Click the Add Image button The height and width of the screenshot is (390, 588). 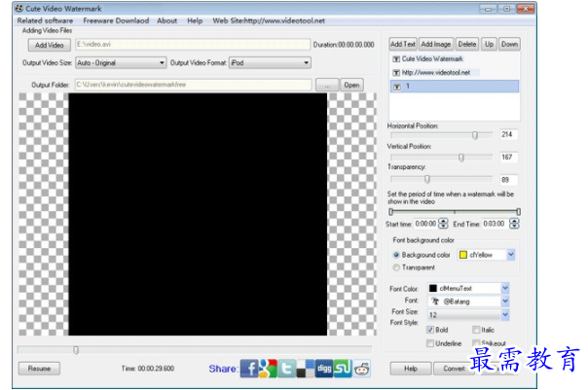(436, 44)
